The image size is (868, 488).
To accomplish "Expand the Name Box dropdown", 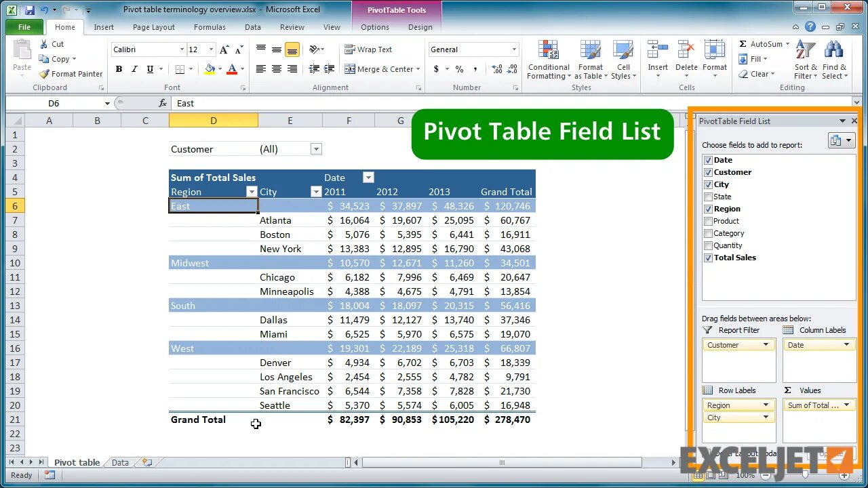I will point(107,103).
